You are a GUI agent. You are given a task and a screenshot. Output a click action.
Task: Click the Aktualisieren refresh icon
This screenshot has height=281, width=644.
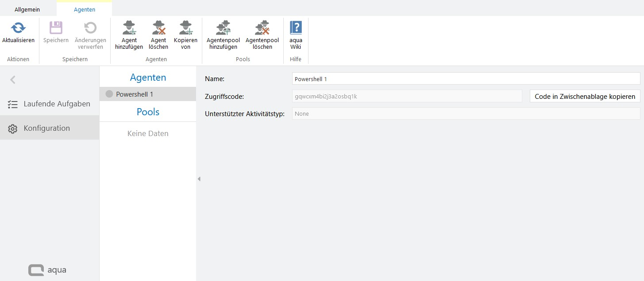[x=18, y=28]
